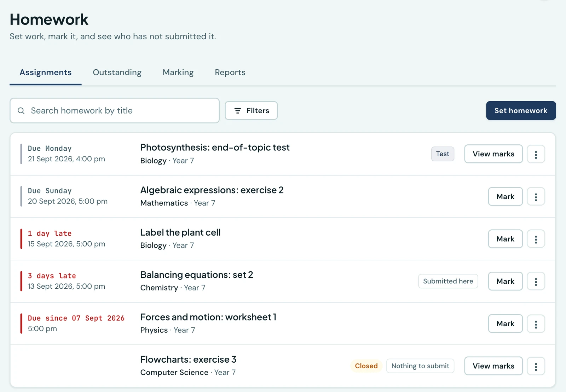Click the '3 days late' label

point(52,276)
